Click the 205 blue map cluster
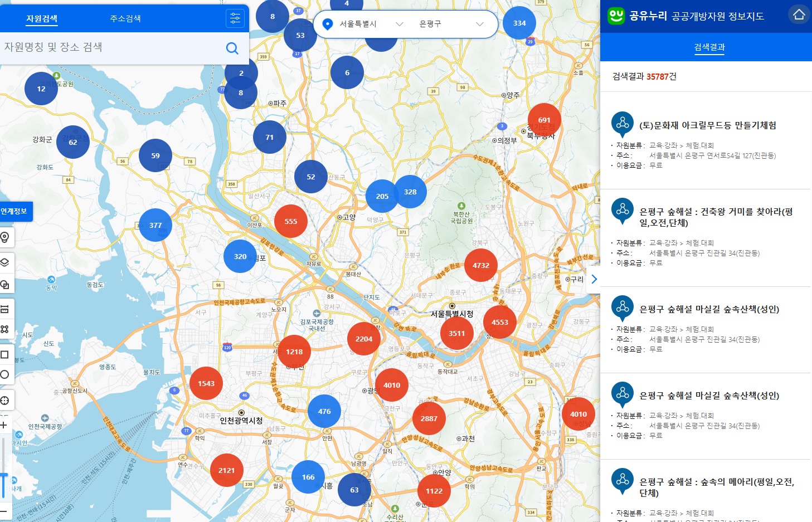Image resolution: width=812 pixels, height=522 pixels. [382, 196]
